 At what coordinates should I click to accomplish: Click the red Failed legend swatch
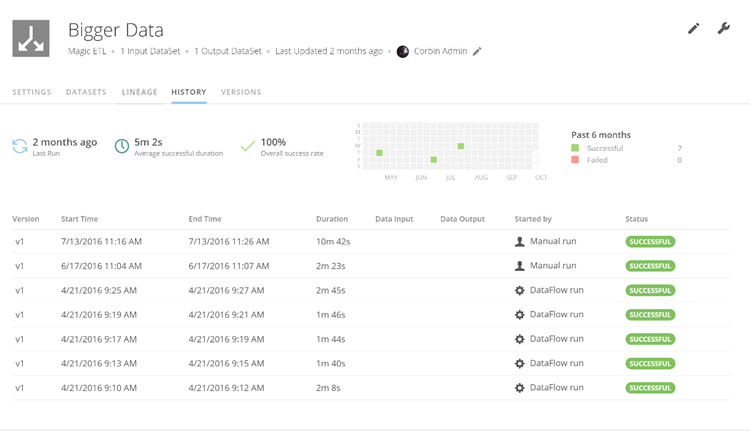pyautogui.click(x=575, y=160)
